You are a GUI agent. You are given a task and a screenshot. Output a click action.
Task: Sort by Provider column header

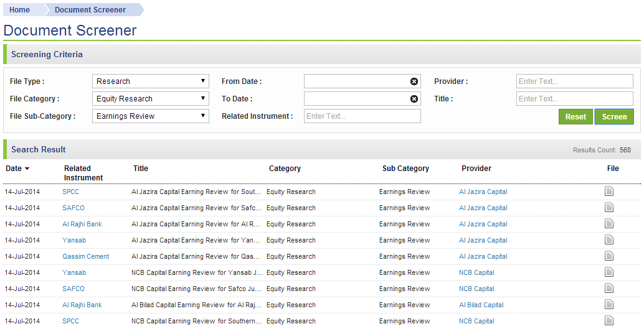pos(476,168)
